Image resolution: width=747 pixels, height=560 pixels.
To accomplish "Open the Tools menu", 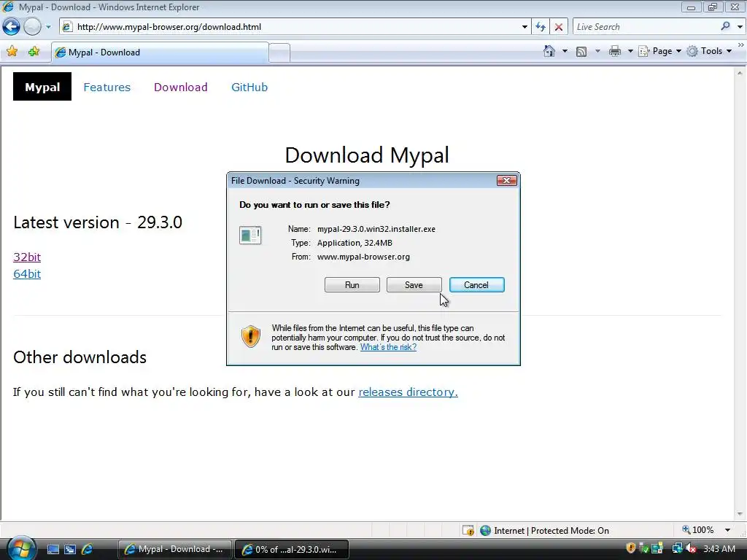I will click(x=709, y=51).
